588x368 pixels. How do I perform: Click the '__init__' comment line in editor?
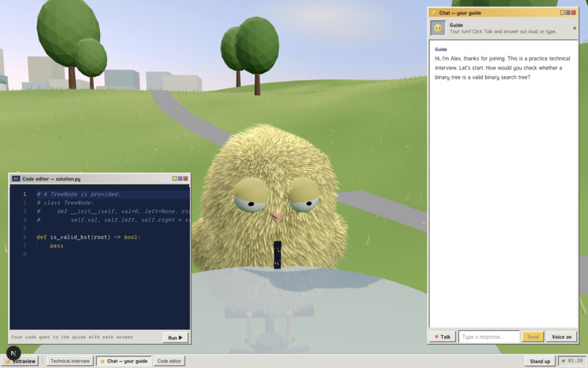point(113,212)
